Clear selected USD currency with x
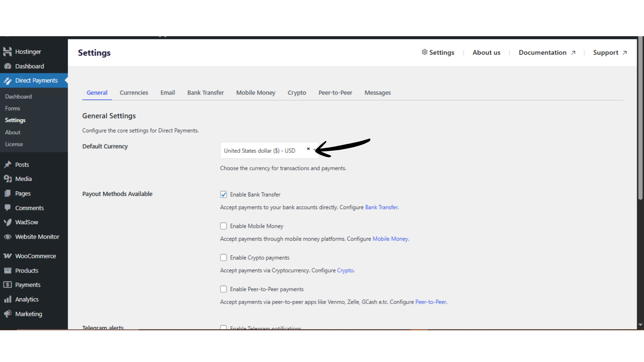The width and height of the screenshot is (644, 362). [x=308, y=149]
